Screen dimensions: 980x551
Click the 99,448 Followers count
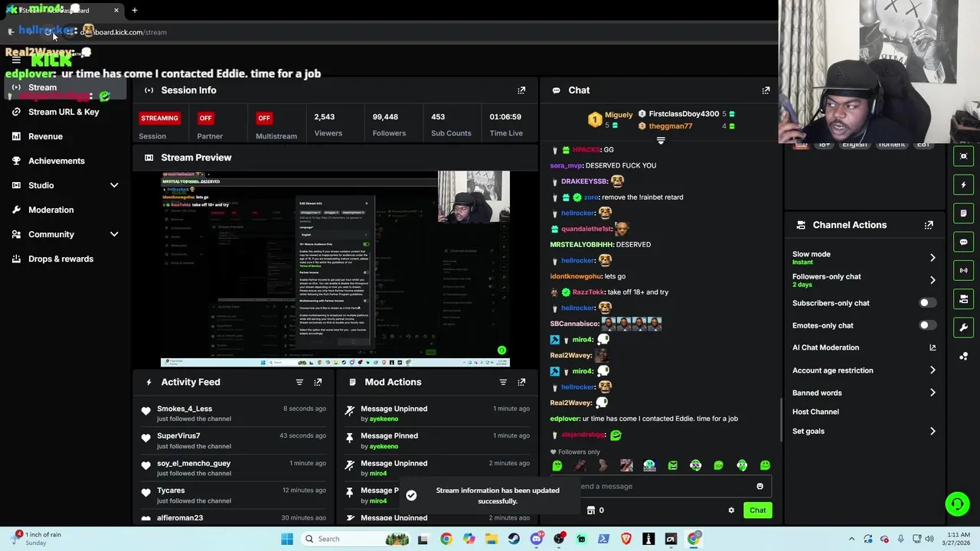click(x=385, y=117)
